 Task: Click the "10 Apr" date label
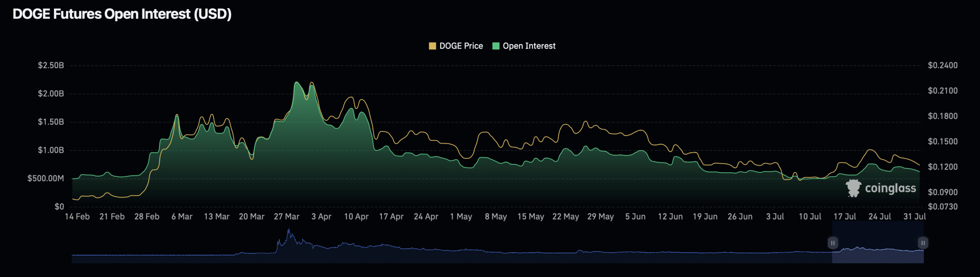coord(356,217)
